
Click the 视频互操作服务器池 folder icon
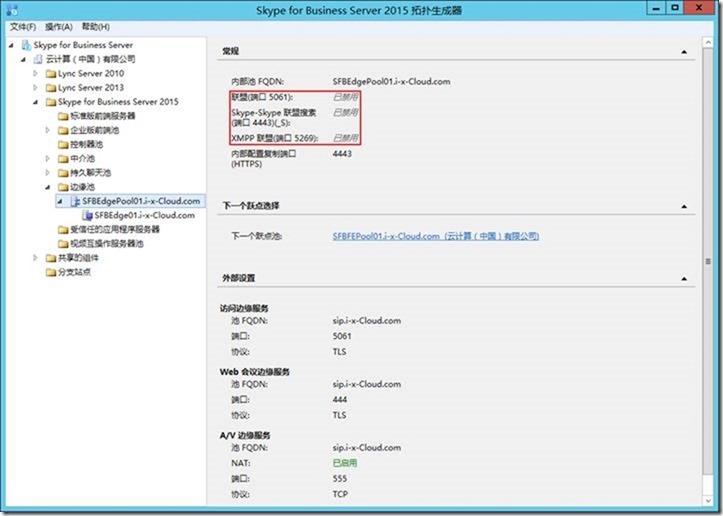(x=63, y=243)
